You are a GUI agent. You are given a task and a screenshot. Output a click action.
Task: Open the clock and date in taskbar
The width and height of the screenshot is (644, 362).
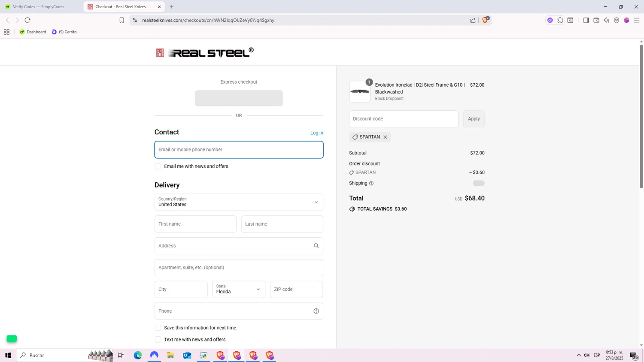(x=614, y=355)
